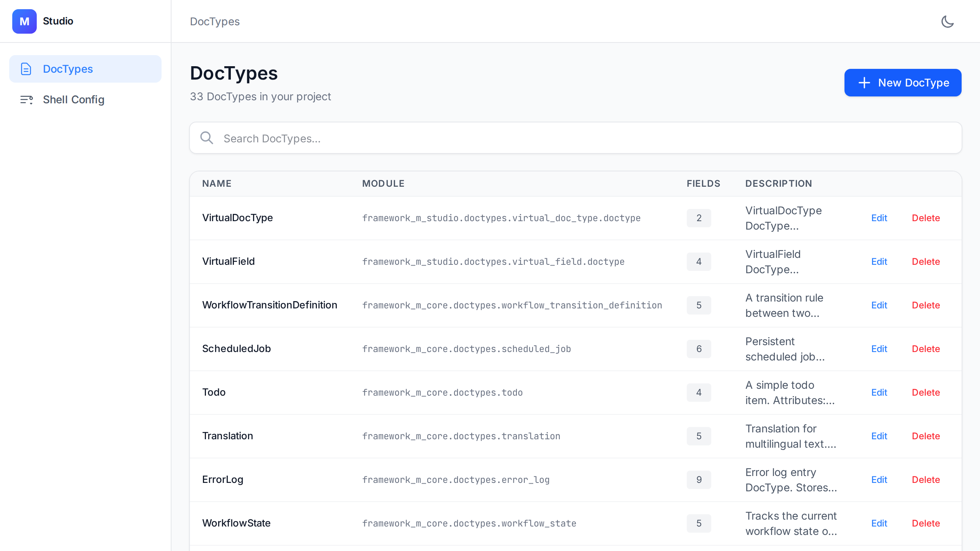This screenshot has height=551, width=980.
Task: Delete the ErrorLog row
Action: tap(926, 480)
